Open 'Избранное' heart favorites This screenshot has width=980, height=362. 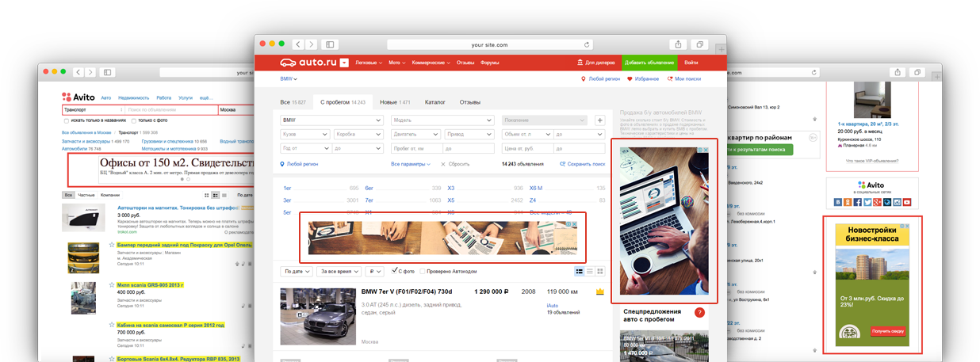642,79
